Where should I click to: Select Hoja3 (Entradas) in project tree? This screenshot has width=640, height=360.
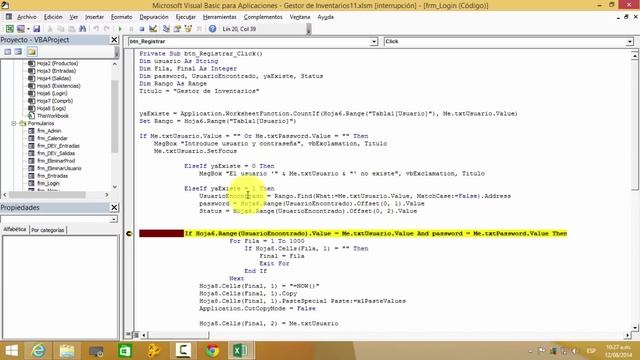56,71
